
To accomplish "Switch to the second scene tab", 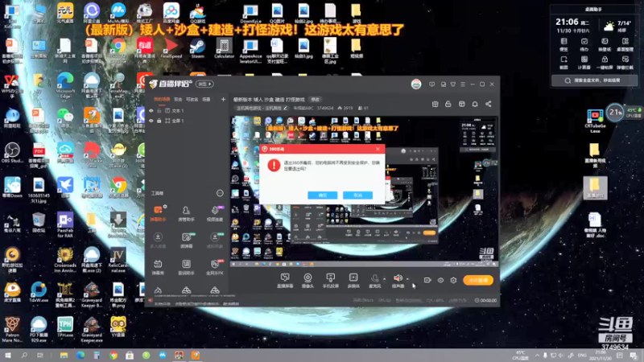I will click(178, 99).
